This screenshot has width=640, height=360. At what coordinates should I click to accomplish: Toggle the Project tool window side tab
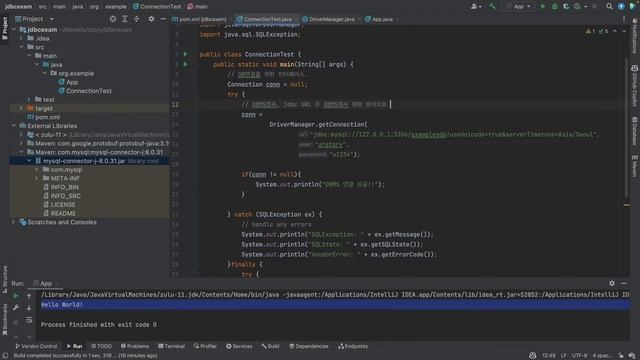pyautogui.click(x=4, y=28)
